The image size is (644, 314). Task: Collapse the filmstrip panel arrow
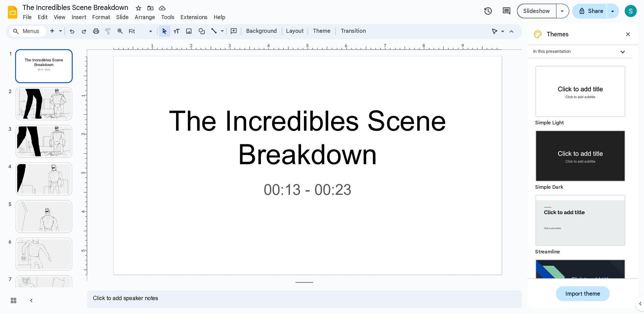[x=31, y=300]
